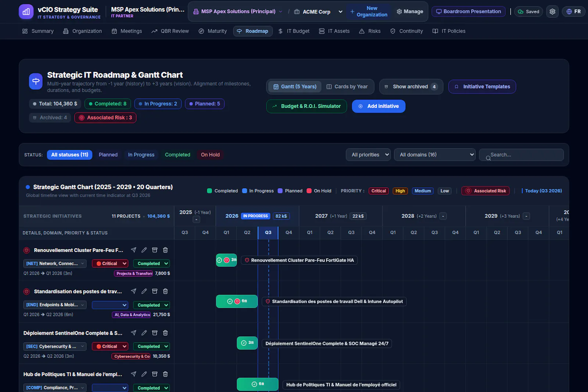
Task: Filter status to Completed
Action: (x=178, y=155)
